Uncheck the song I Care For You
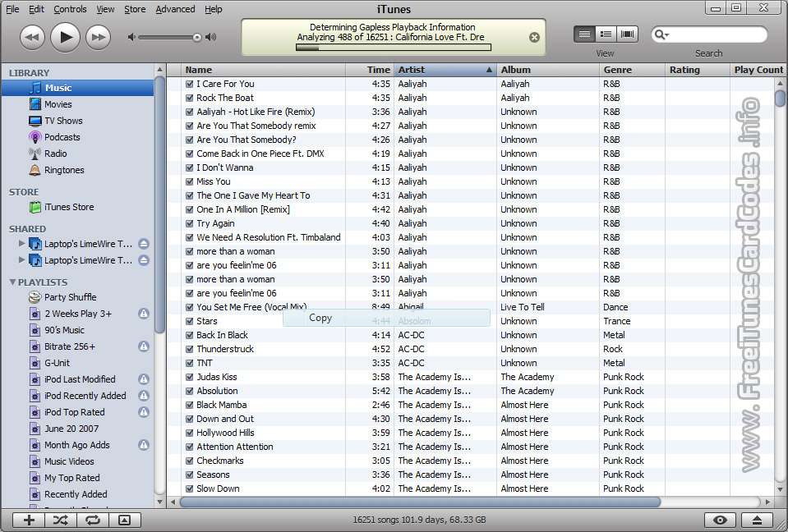The image size is (788, 532). click(190, 84)
